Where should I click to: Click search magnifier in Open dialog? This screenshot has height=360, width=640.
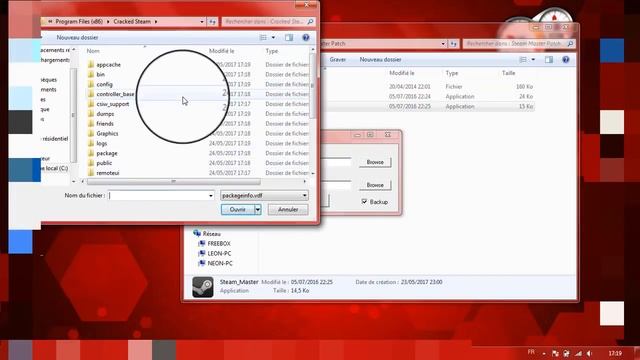(x=310, y=22)
